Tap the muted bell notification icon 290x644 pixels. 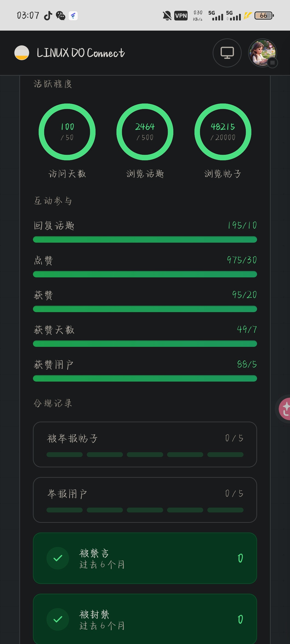[167, 15]
